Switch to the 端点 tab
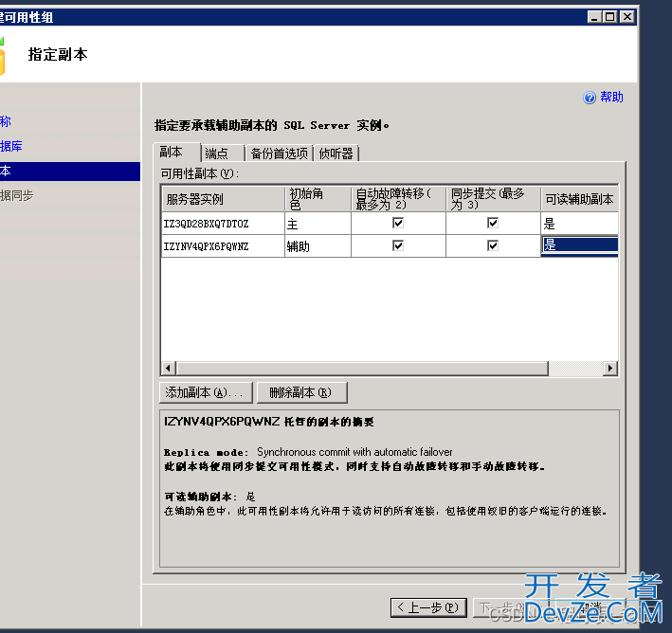Image resolution: width=672 pixels, height=633 pixels. click(222, 153)
